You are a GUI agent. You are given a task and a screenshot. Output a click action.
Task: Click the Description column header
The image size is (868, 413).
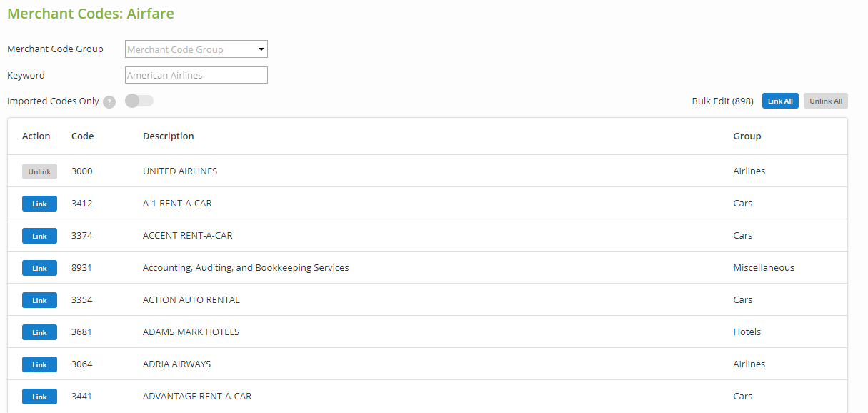168,136
